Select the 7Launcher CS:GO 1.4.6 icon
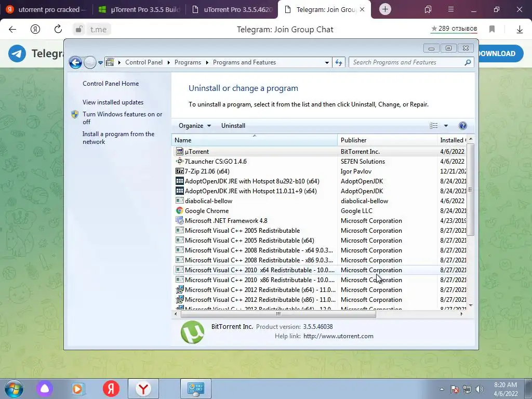Image resolution: width=532 pixels, height=399 pixels. pos(179,161)
